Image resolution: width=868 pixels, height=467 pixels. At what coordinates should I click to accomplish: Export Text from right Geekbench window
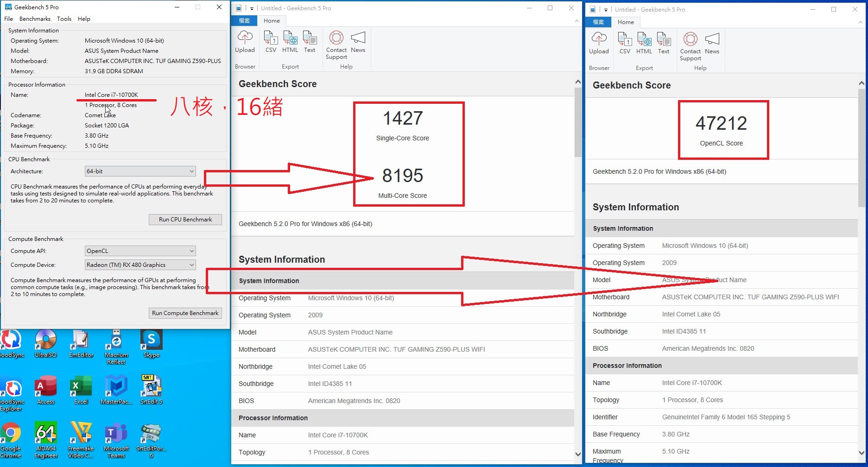click(x=664, y=43)
